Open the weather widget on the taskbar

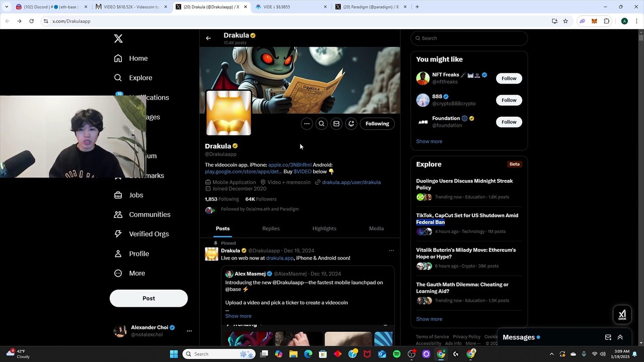click(x=18, y=354)
